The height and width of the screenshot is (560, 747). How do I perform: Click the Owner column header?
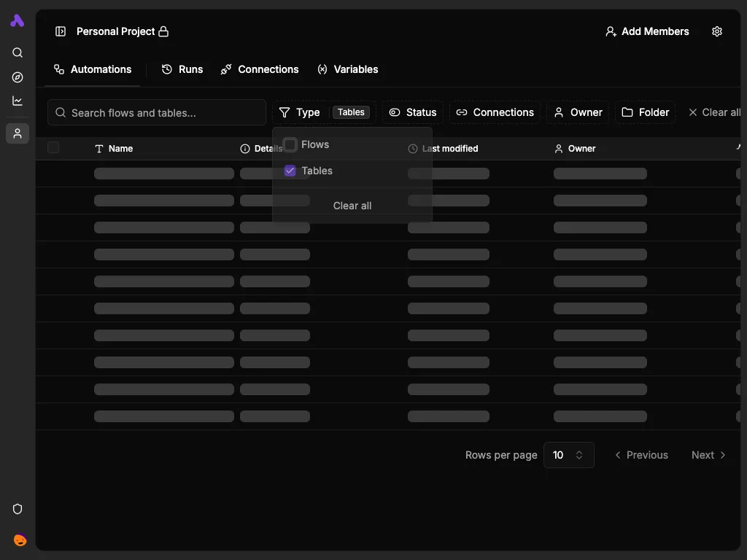click(x=575, y=149)
